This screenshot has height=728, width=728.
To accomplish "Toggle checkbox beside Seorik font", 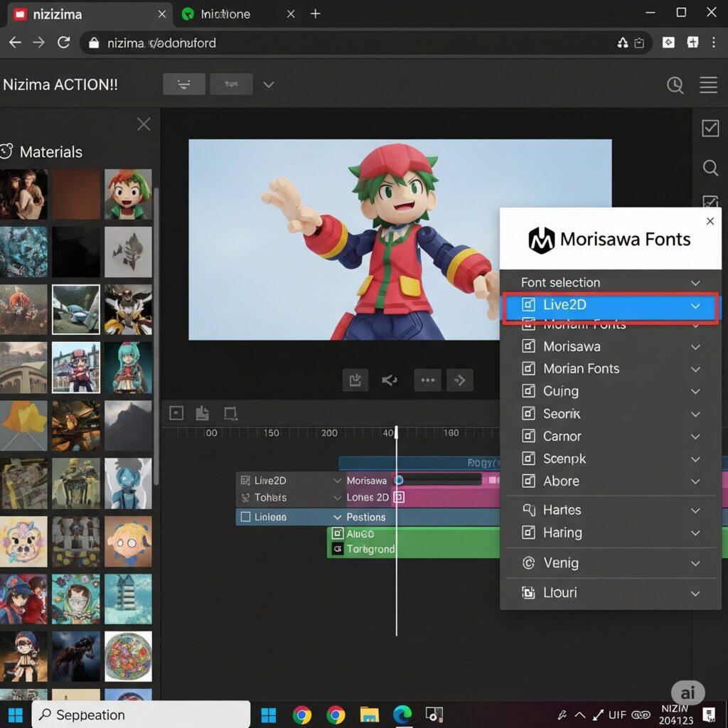I will click(528, 413).
